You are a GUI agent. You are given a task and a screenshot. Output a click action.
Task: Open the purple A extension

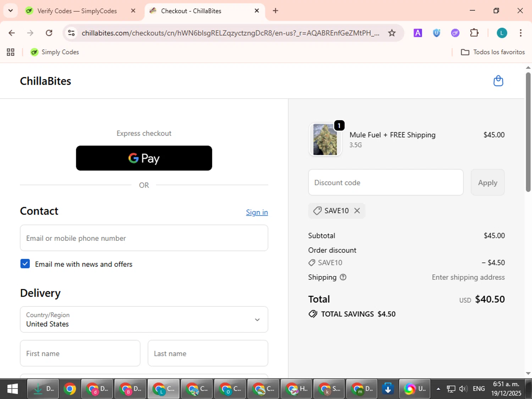pos(418,33)
